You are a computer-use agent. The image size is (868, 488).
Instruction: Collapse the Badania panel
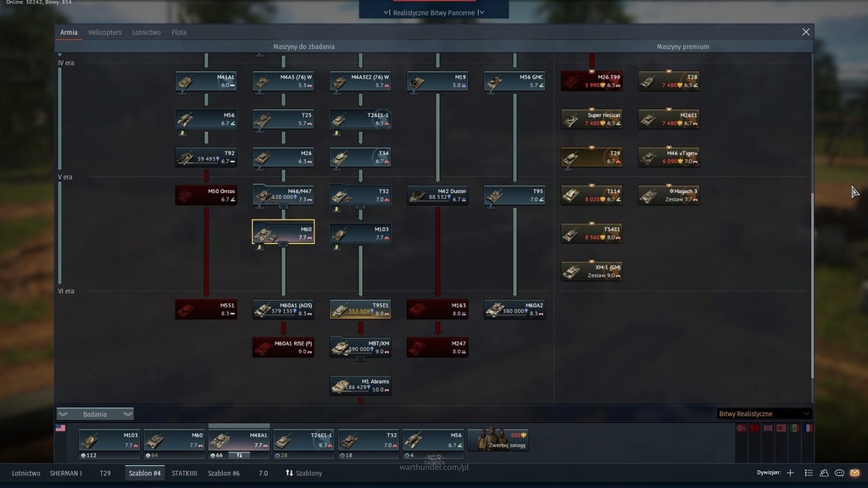coord(95,413)
